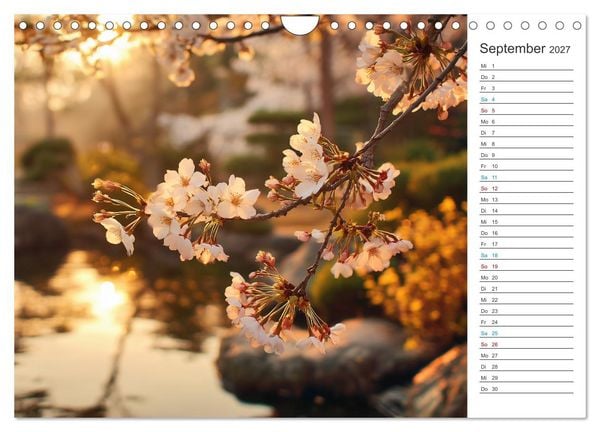This screenshot has width=600, height=432.
Task: Click the 'Do 2' date row
Action: (x=527, y=77)
